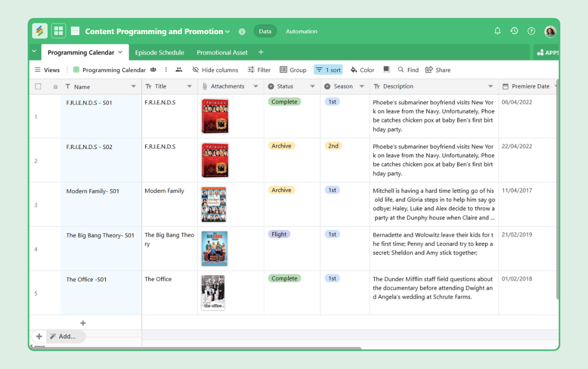
Task: Click the 1 sort button
Action: coord(328,70)
